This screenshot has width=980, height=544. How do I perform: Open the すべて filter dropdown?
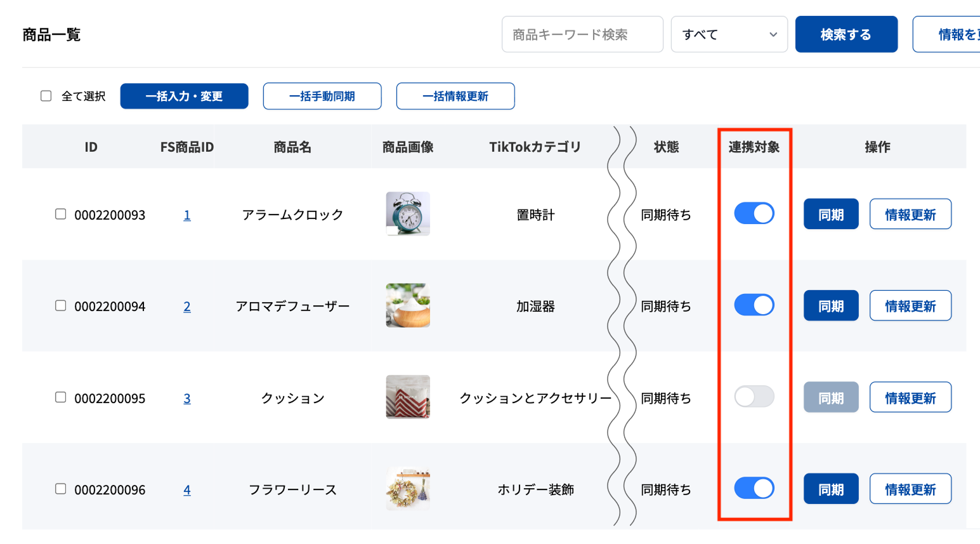[x=729, y=34]
